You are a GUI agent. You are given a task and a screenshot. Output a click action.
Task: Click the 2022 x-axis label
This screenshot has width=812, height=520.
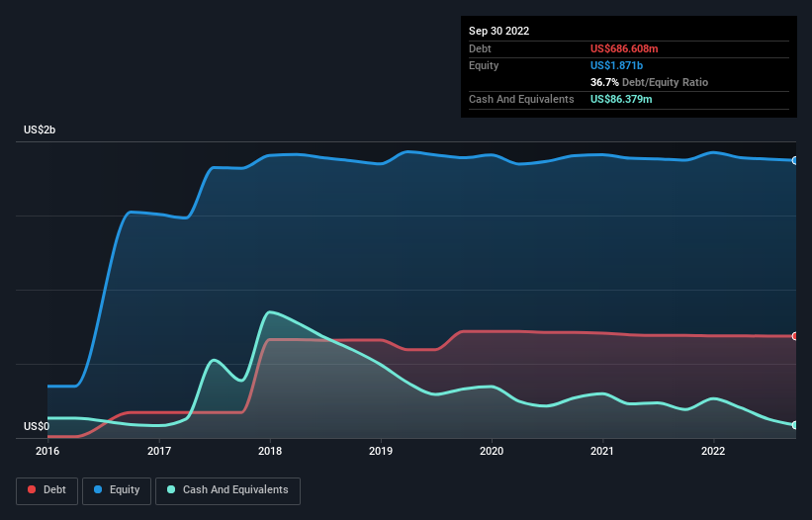(x=713, y=451)
